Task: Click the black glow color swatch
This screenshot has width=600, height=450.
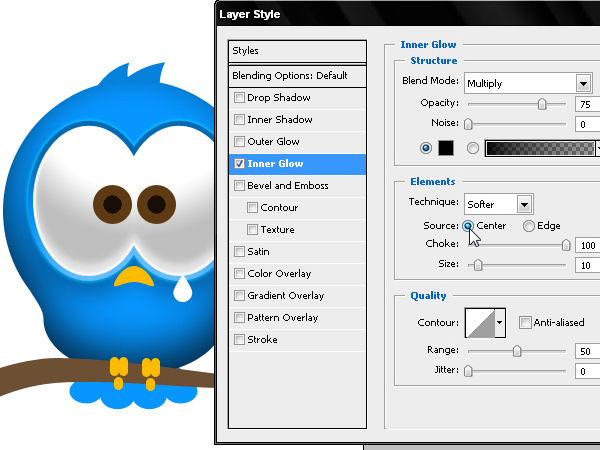Action: coord(446,148)
